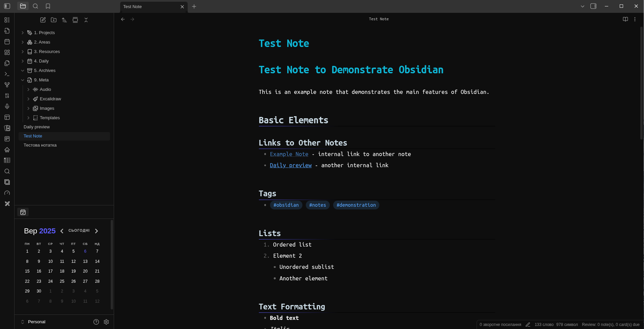The image size is (644, 329).
Task: Expand the 4. Daily folder
Action: point(23,61)
